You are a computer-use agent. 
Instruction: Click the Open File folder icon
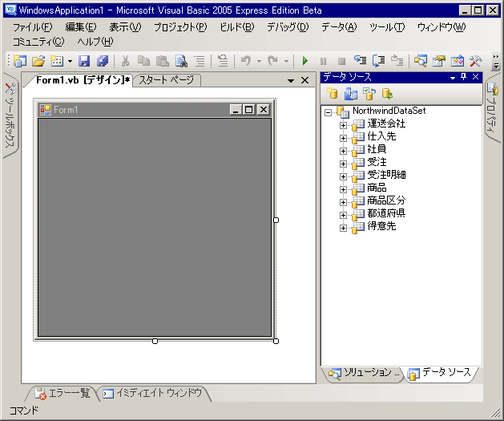(38, 60)
